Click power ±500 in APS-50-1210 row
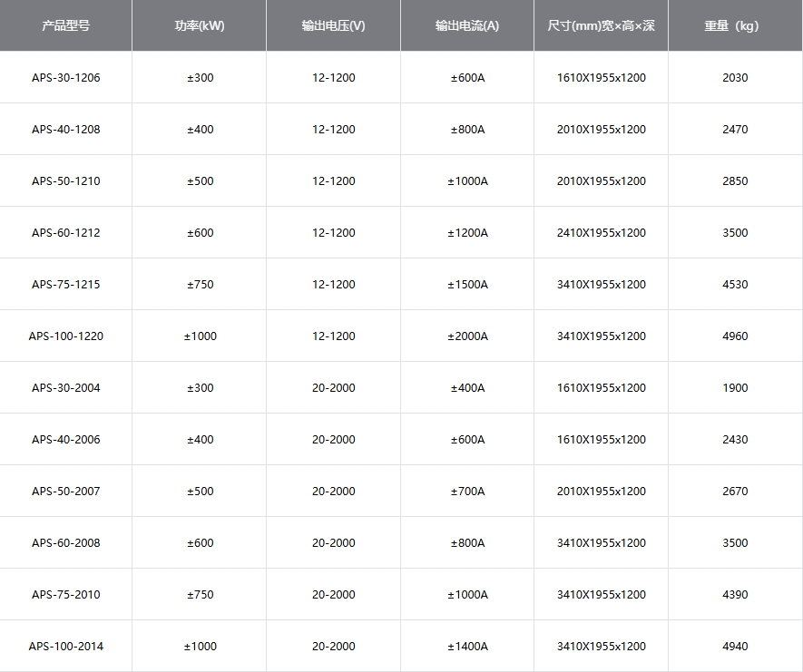 point(201,181)
